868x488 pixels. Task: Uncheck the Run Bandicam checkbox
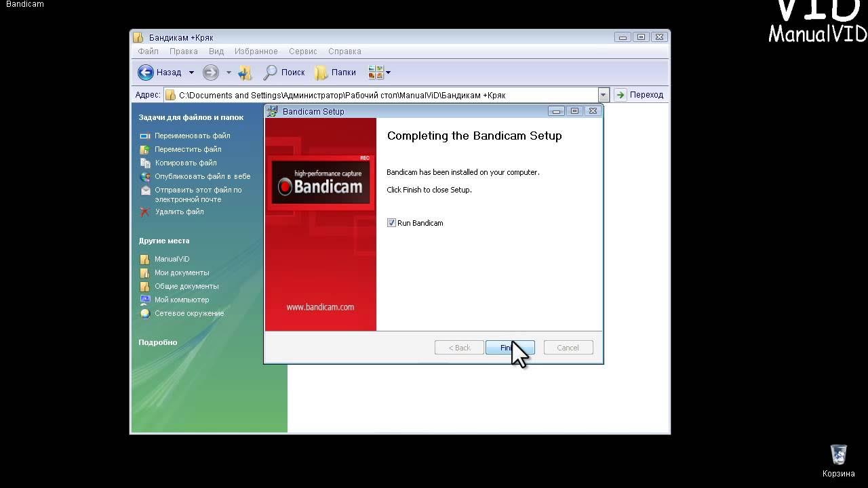391,223
